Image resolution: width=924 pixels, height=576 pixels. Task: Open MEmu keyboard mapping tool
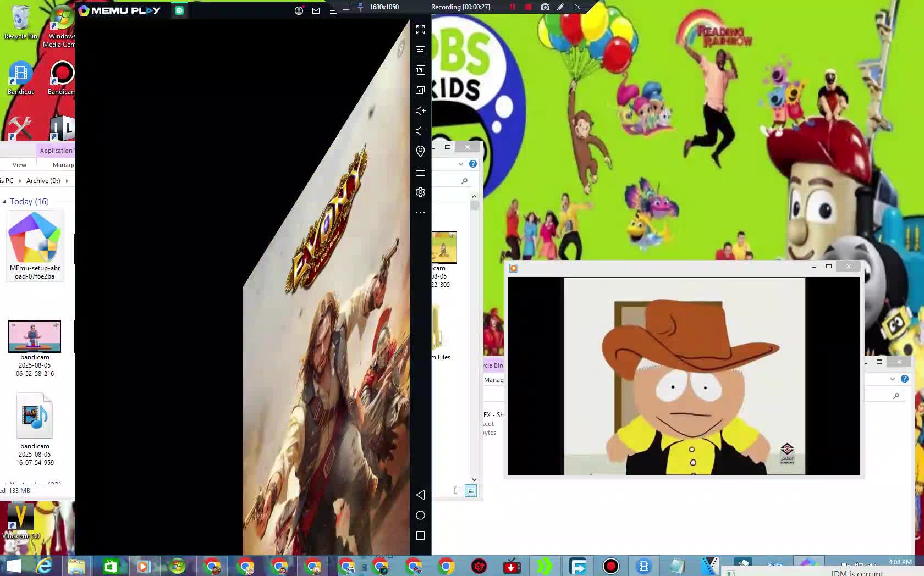tap(420, 50)
